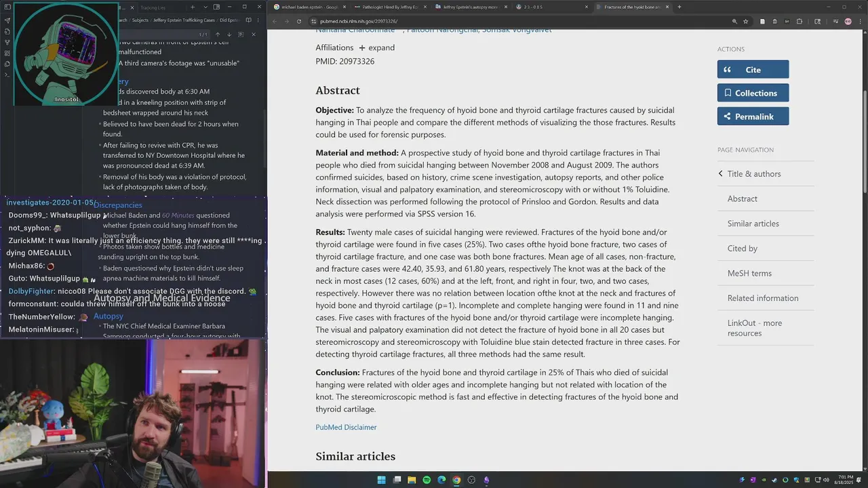
Task: Click PMID: 20973326 text
Action: point(344,61)
